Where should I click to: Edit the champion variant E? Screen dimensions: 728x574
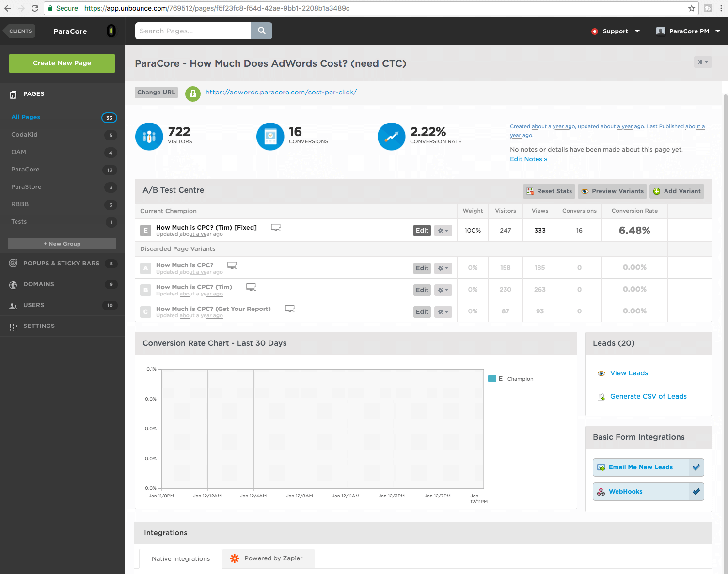[x=422, y=231]
